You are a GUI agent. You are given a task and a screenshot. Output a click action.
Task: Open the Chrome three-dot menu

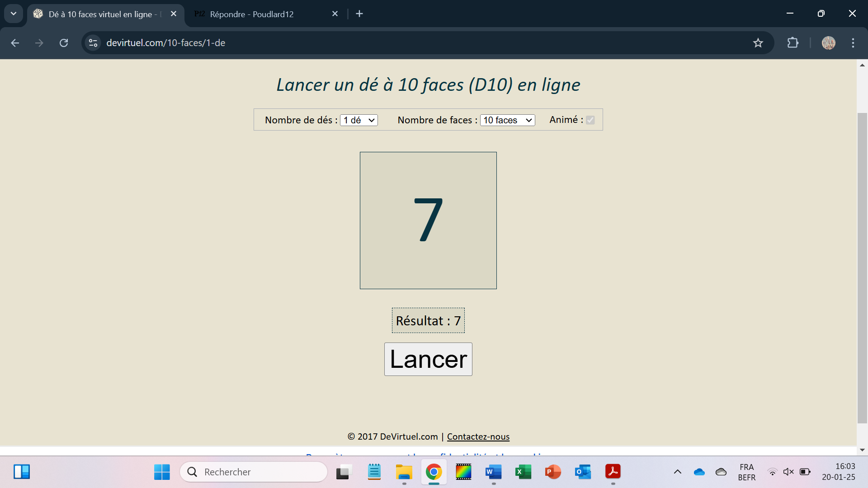pos(853,43)
